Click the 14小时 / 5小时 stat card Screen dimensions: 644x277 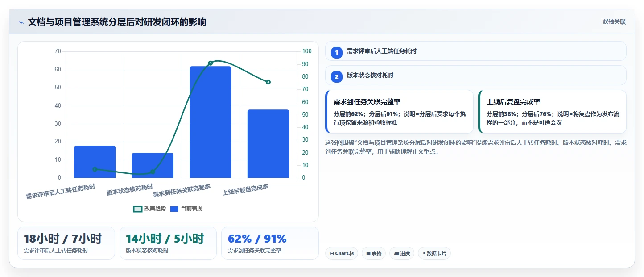tap(168, 243)
